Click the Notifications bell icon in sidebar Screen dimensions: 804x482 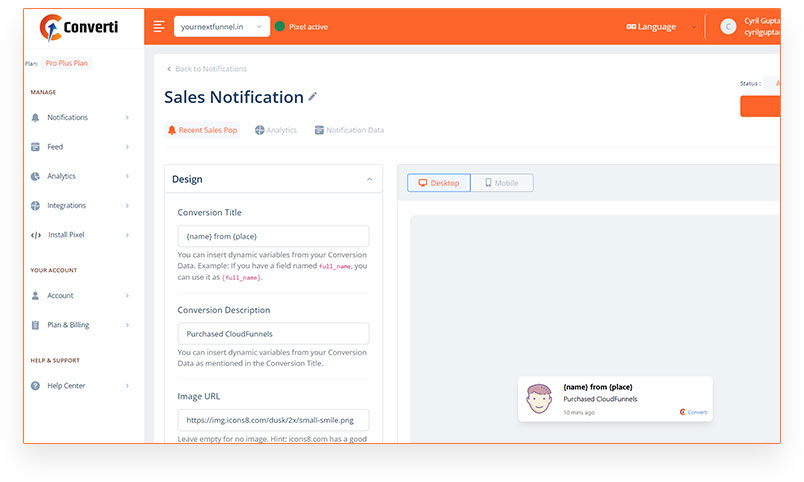35,117
